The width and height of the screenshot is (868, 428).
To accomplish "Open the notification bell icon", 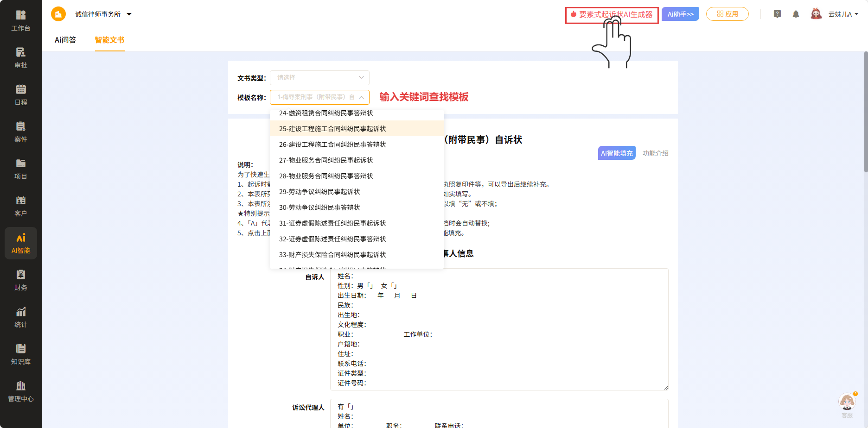I will tap(796, 14).
